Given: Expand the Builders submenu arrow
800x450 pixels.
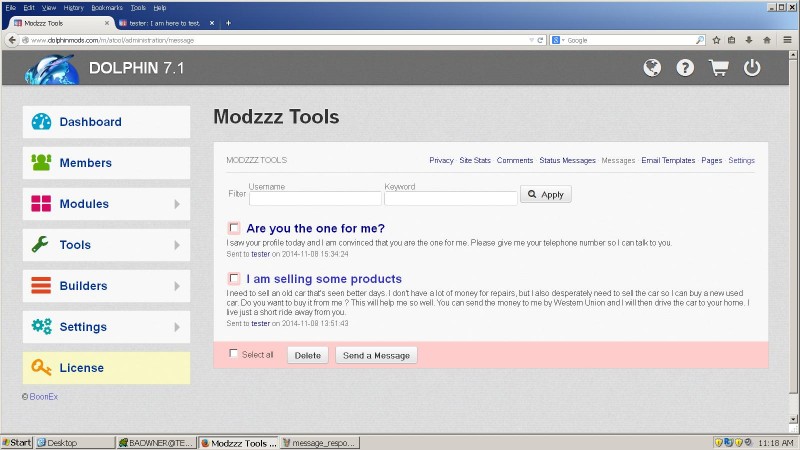Looking at the screenshot, I should [x=177, y=286].
